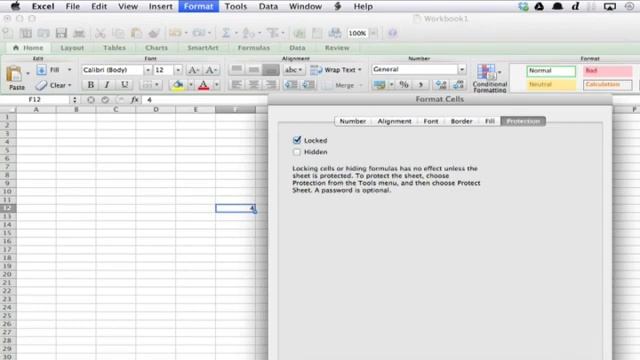
Task: Open the fill color arrow dropdown
Action: (x=190, y=85)
